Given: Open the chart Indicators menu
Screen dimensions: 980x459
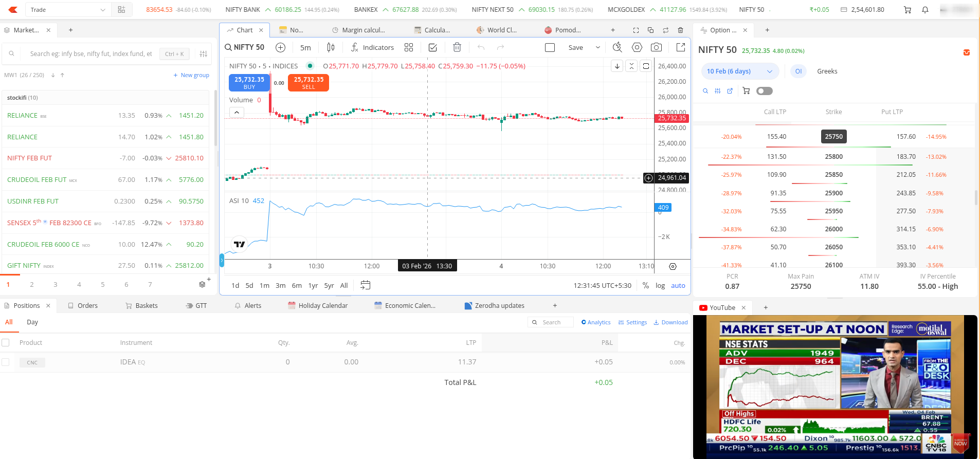Looking at the screenshot, I should pyautogui.click(x=372, y=47).
